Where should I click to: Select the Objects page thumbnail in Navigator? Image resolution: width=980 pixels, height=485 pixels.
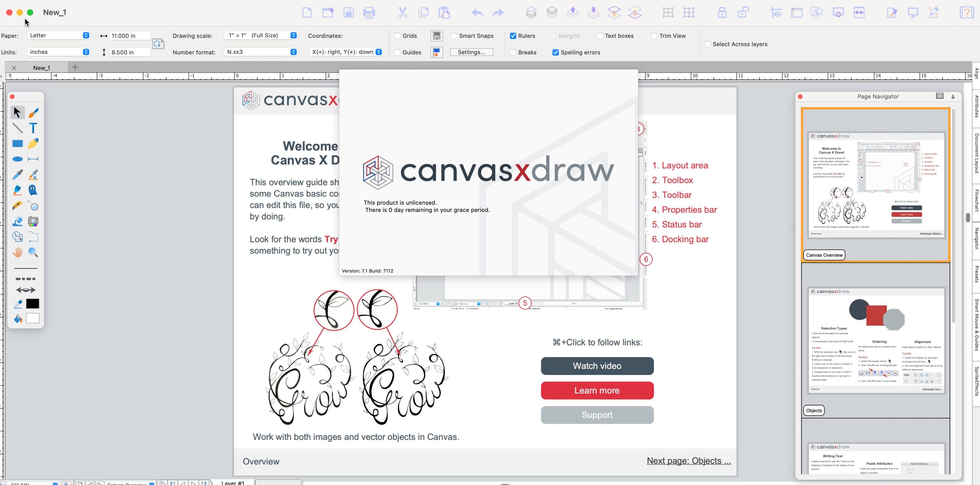(x=876, y=340)
